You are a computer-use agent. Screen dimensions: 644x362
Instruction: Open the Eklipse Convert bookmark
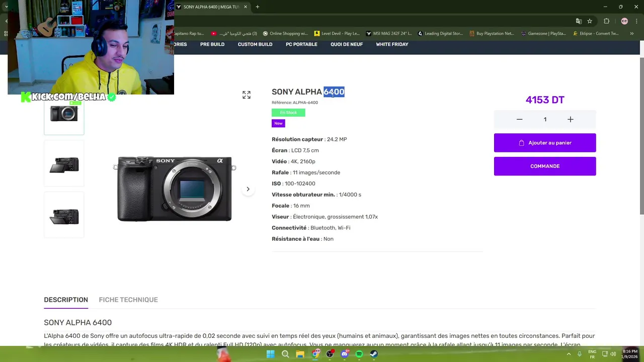coord(596,34)
